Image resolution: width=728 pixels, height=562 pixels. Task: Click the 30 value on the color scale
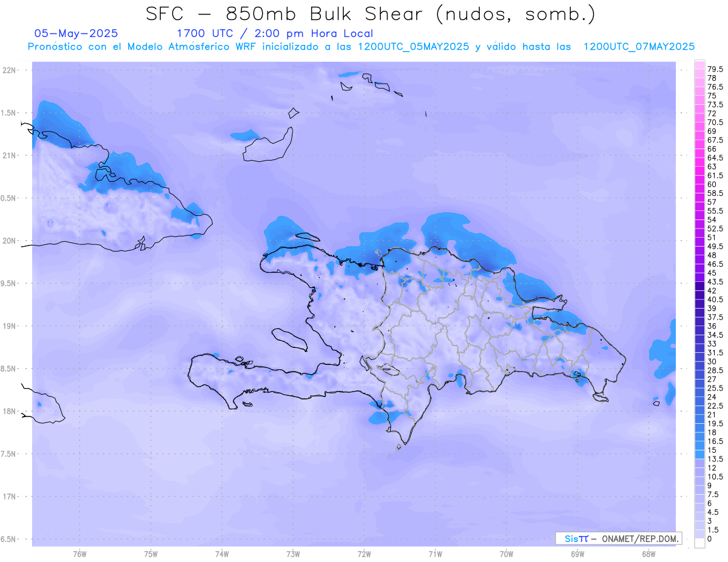(712, 361)
